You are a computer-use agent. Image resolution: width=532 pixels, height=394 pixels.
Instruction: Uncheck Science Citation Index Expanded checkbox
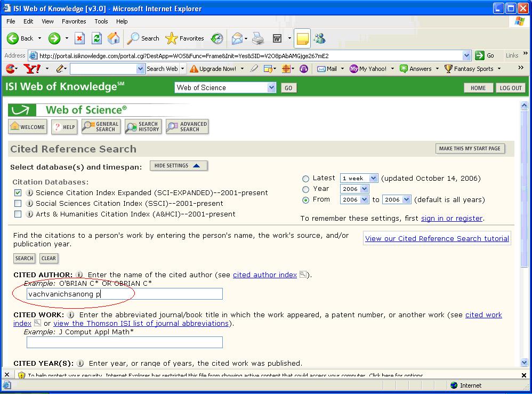pyautogui.click(x=18, y=193)
